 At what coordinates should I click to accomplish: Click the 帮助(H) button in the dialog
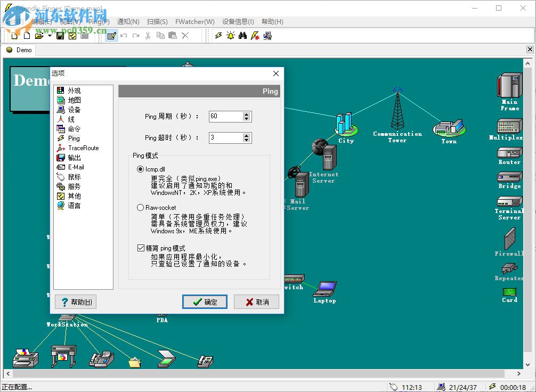pyautogui.click(x=76, y=302)
